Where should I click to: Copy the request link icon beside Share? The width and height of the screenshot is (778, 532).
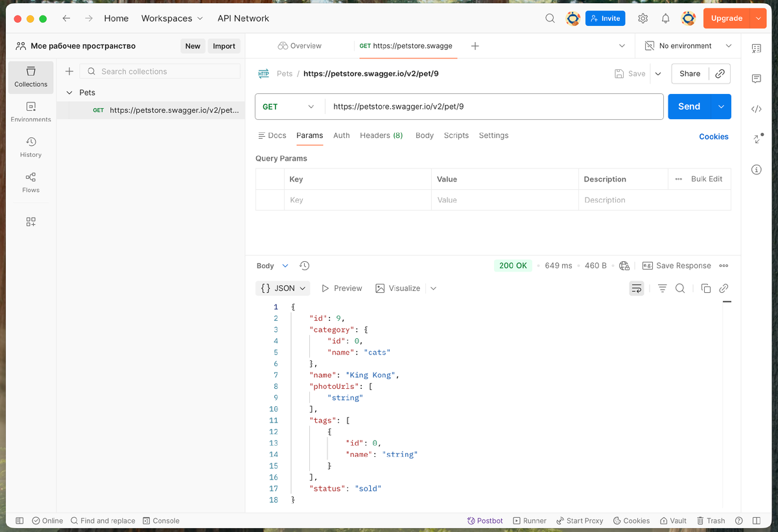point(720,74)
